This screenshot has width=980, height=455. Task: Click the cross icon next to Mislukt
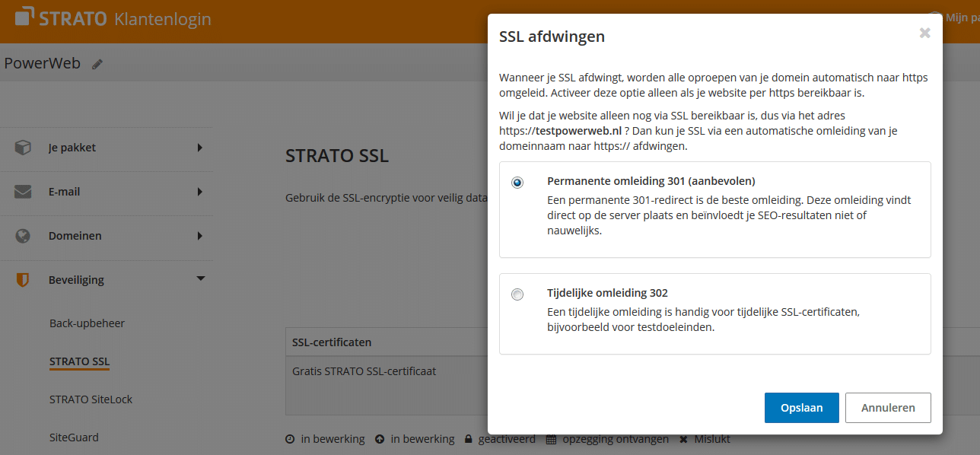(683, 439)
